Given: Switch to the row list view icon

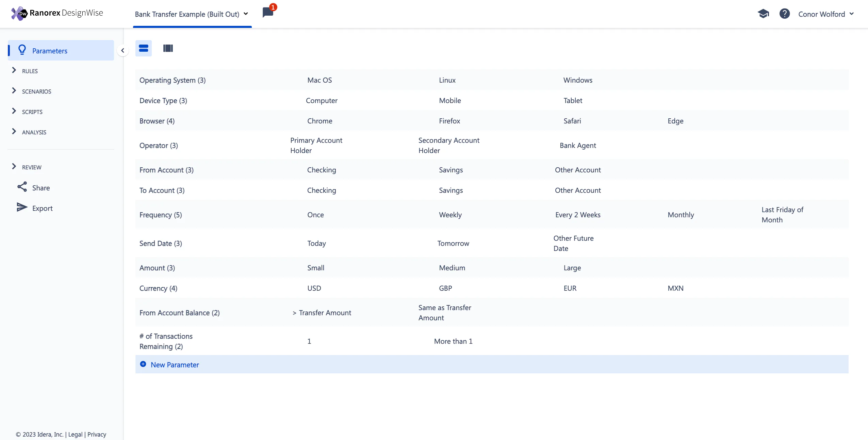Looking at the screenshot, I should [144, 48].
